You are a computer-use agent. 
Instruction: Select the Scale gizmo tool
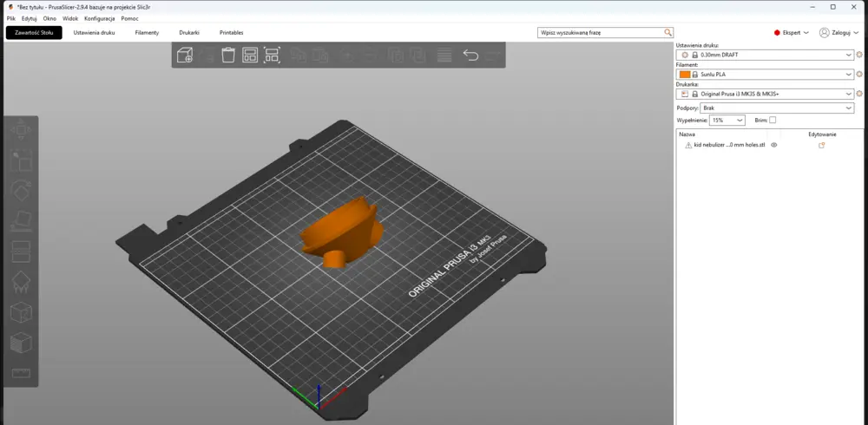tap(21, 161)
